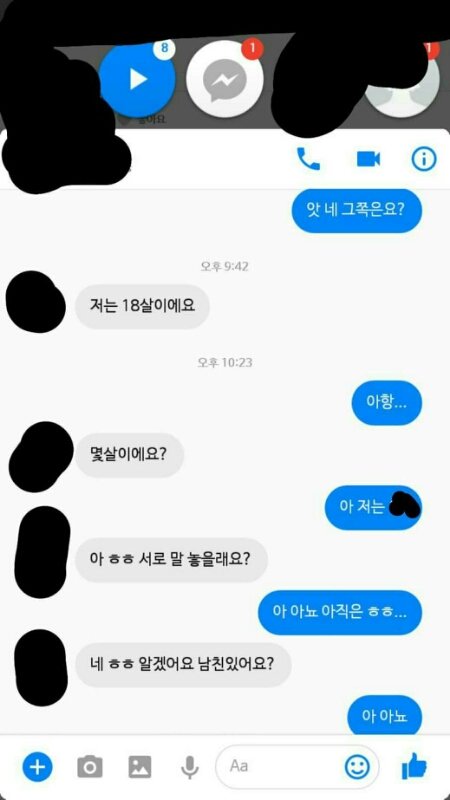Open the emoji picker smiley face
This screenshot has height=800, width=450.
357,766
